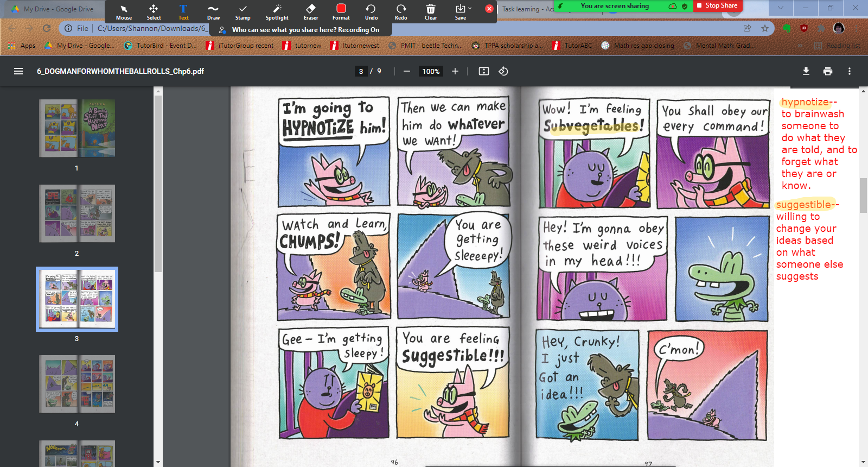Stop the screen share
This screenshot has width=868, height=467.
pos(717,6)
